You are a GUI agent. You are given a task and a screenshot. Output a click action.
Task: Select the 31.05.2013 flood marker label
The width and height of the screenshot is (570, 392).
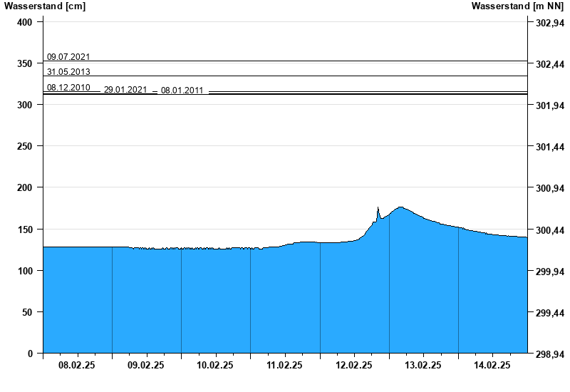68,72
